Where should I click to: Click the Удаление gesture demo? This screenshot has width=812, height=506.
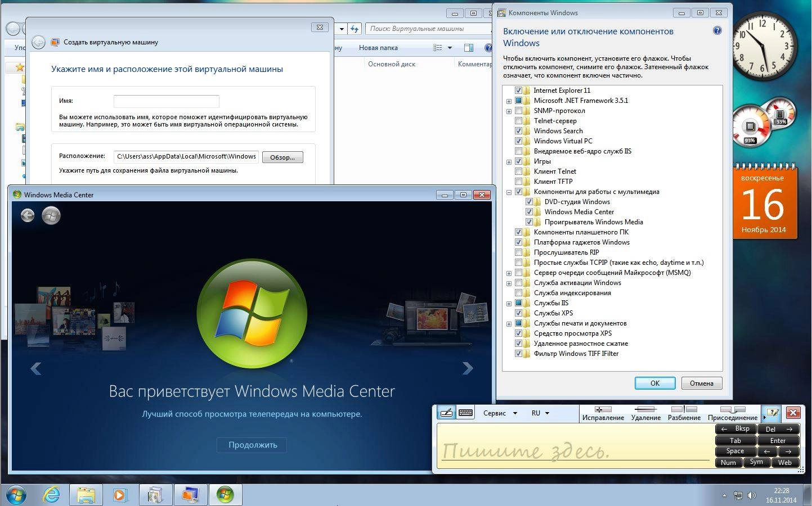[645, 413]
